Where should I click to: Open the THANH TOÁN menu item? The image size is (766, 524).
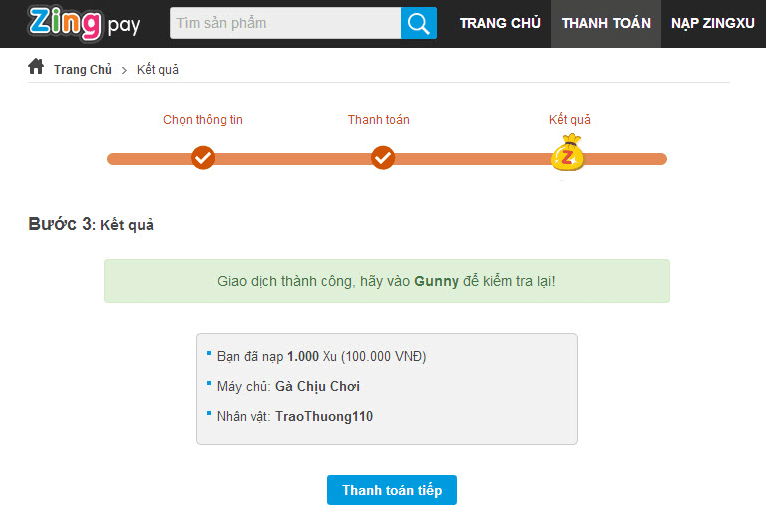(606, 23)
